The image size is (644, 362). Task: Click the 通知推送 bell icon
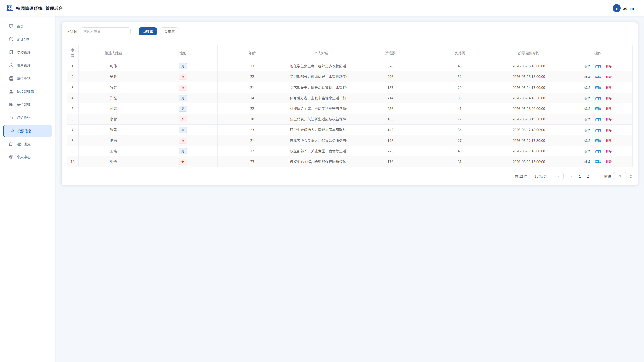[x=11, y=118]
